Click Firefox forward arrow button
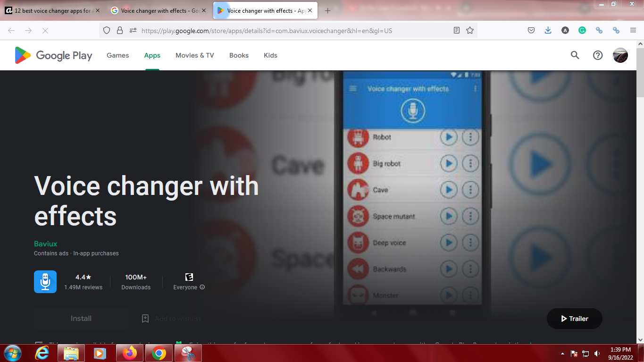 [x=28, y=30]
